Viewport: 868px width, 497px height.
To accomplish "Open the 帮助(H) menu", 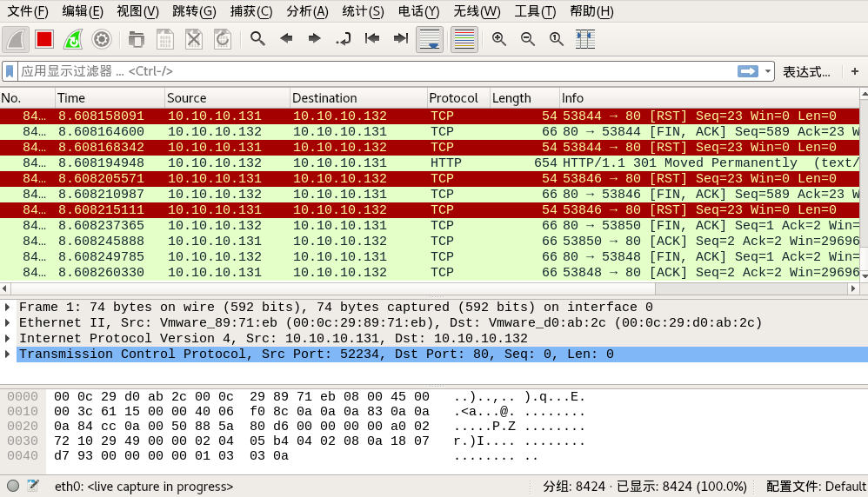I will coord(591,11).
